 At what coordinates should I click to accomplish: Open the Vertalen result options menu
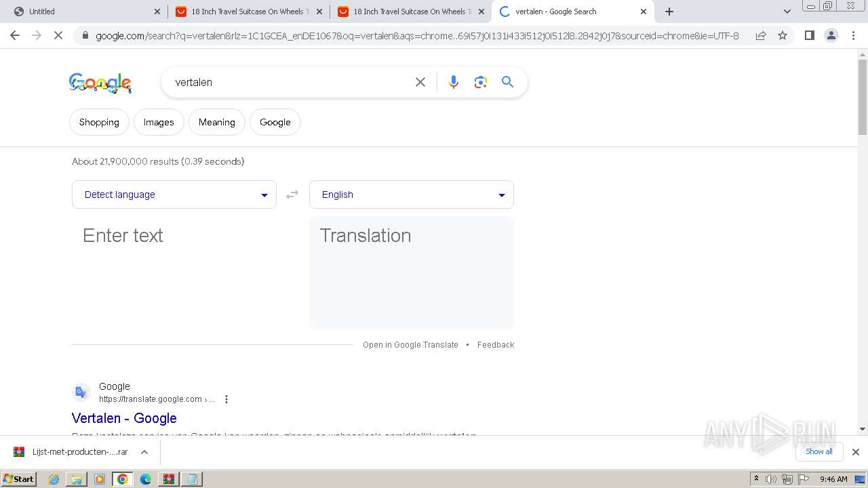click(x=226, y=399)
